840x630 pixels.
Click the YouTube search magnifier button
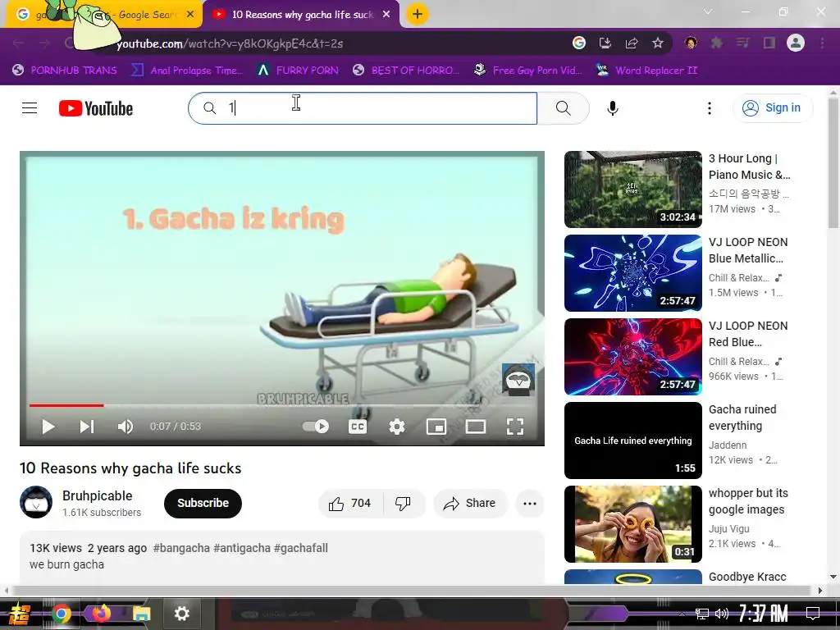point(563,108)
